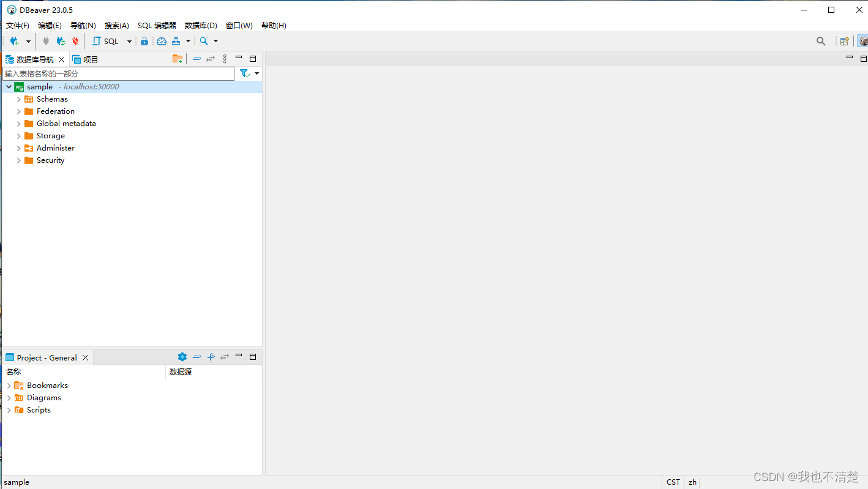This screenshot has height=489, width=868.
Task: Expand the Administer node
Action: [18, 148]
